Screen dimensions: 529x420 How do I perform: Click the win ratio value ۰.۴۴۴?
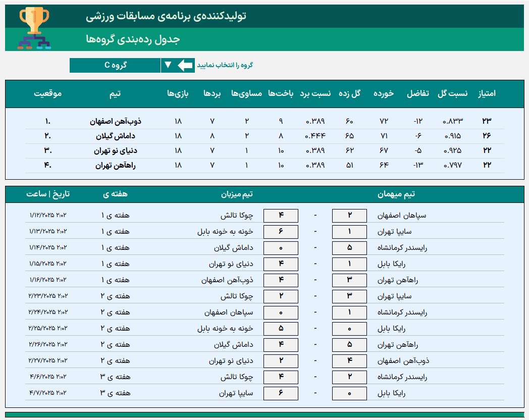click(315, 136)
